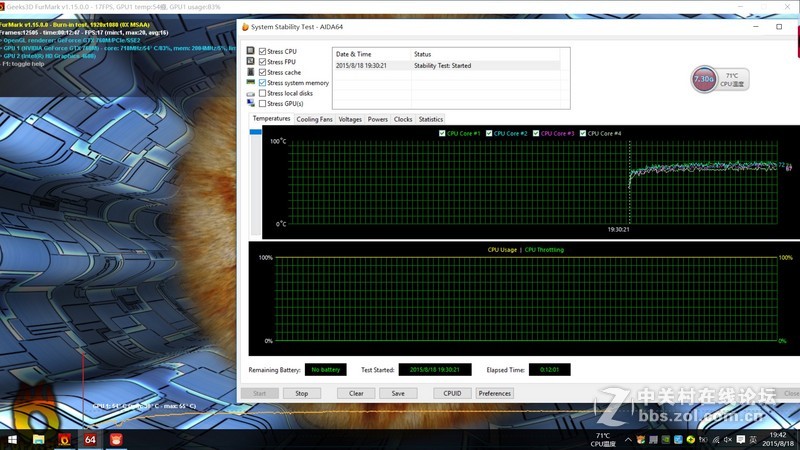The height and width of the screenshot is (450, 800).
Task: Open the Windows Start menu
Action: (x=12, y=439)
